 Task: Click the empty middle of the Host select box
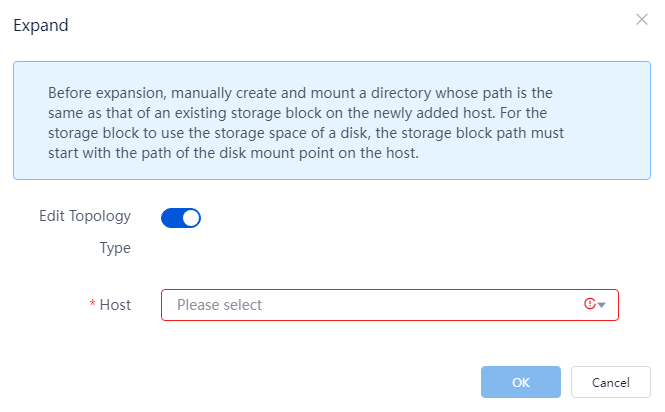click(420, 305)
